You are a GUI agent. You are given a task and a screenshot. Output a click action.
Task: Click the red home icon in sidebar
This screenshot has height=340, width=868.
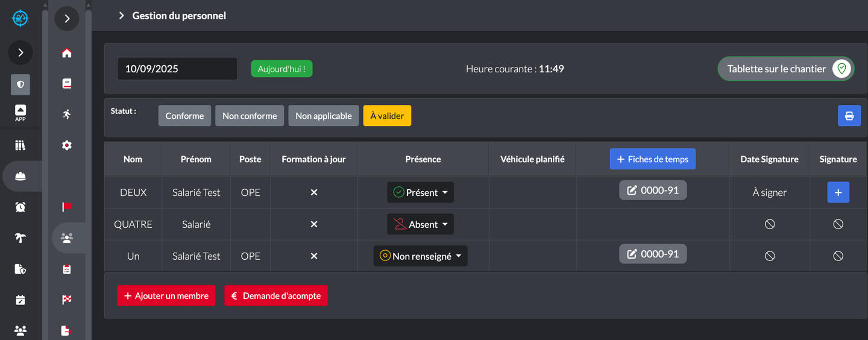(x=67, y=53)
